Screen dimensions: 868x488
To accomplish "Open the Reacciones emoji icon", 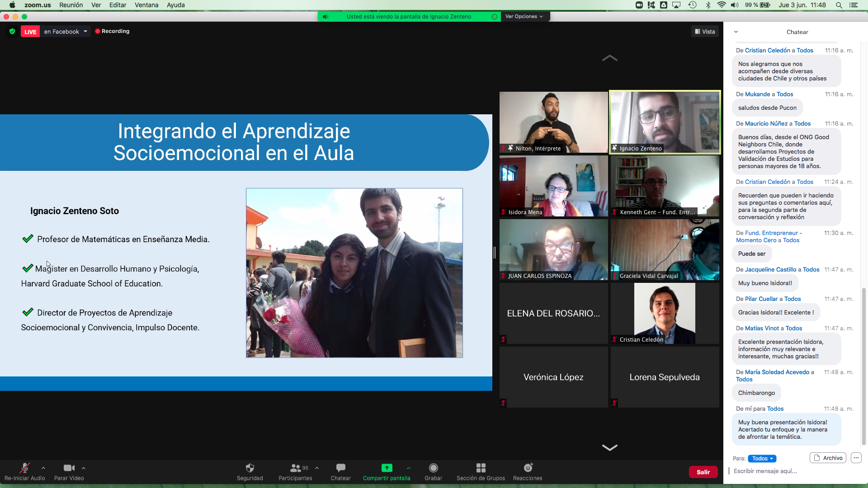I will click(x=528, y=468).
